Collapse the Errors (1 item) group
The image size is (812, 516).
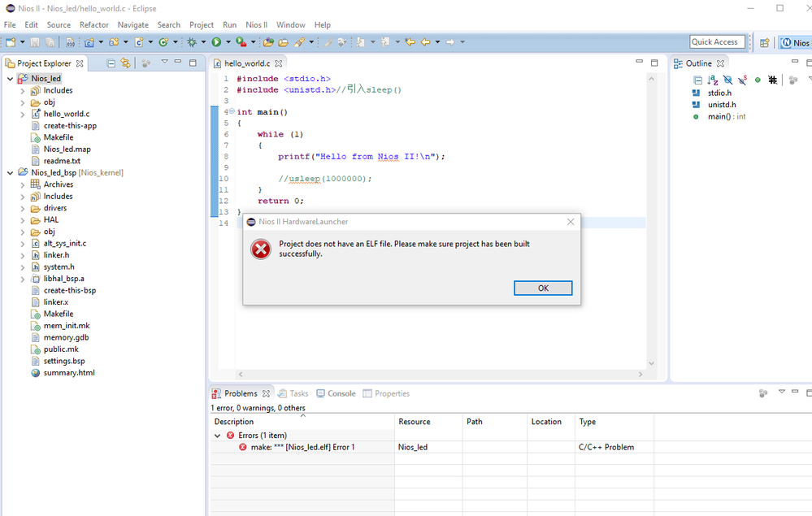pos(217,436)
